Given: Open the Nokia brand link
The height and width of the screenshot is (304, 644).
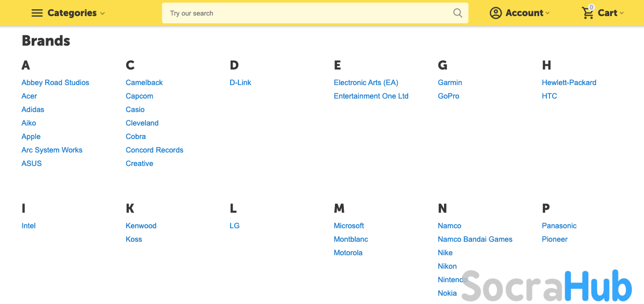Looking at the screenshot, I should 447,293.
